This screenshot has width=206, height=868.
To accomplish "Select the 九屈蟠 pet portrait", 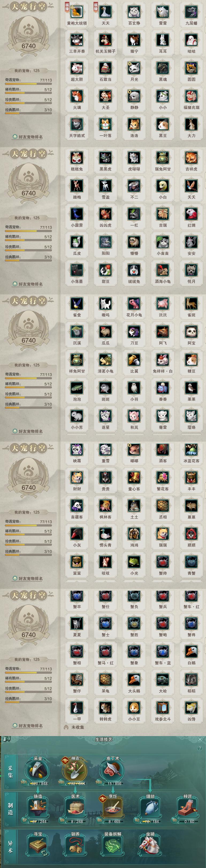I will (191, 12).
